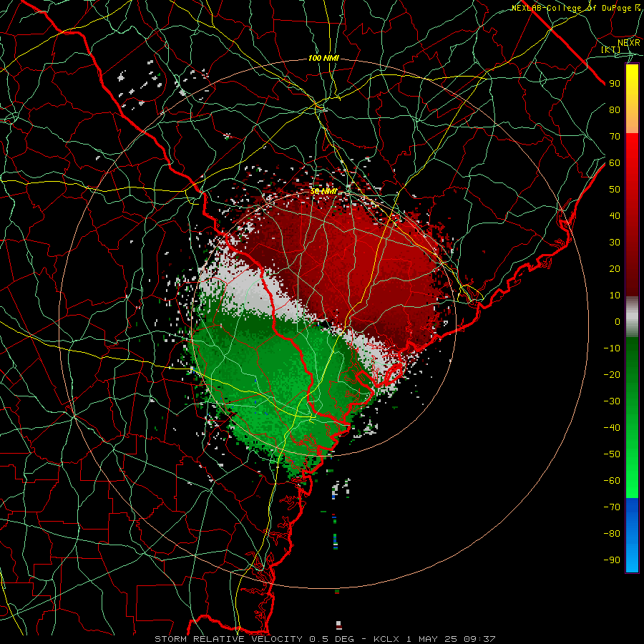The width and height of the screenshot is (644, 644).
Task: Click the STORM RELATIVE VELOCITY title text
Action: click(230, 639)
